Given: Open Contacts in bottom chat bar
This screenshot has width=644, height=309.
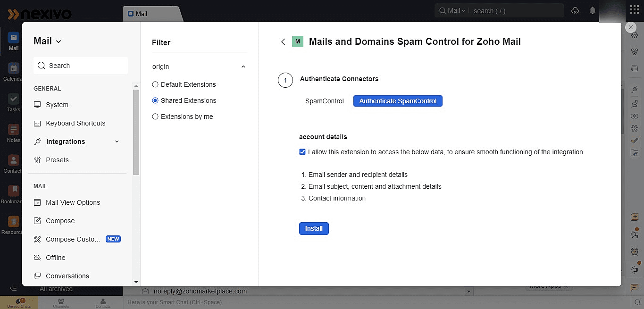Looking at the screenshot, I should (103, 302).
